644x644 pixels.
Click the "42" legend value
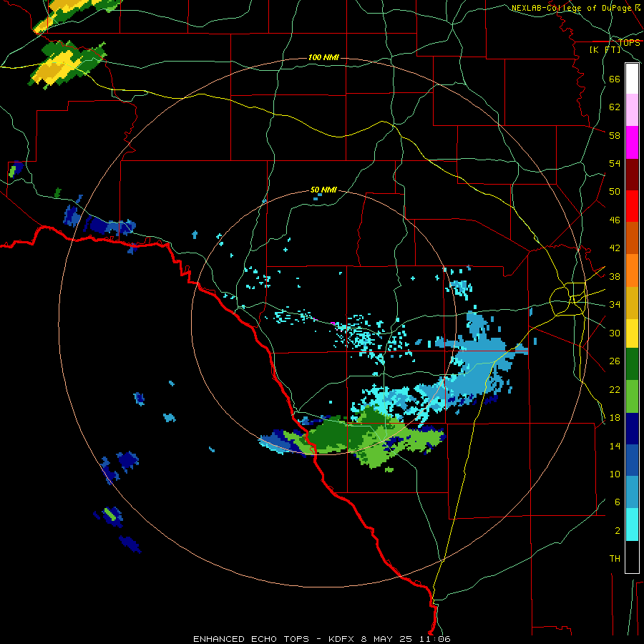pyautogui.click(x=615, y=248)
